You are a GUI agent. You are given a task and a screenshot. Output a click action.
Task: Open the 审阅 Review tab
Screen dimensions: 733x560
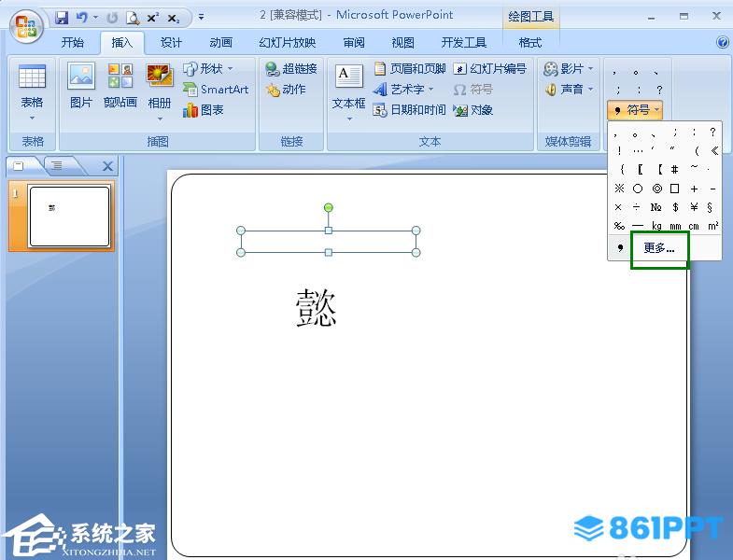click(x=353, y=43)
